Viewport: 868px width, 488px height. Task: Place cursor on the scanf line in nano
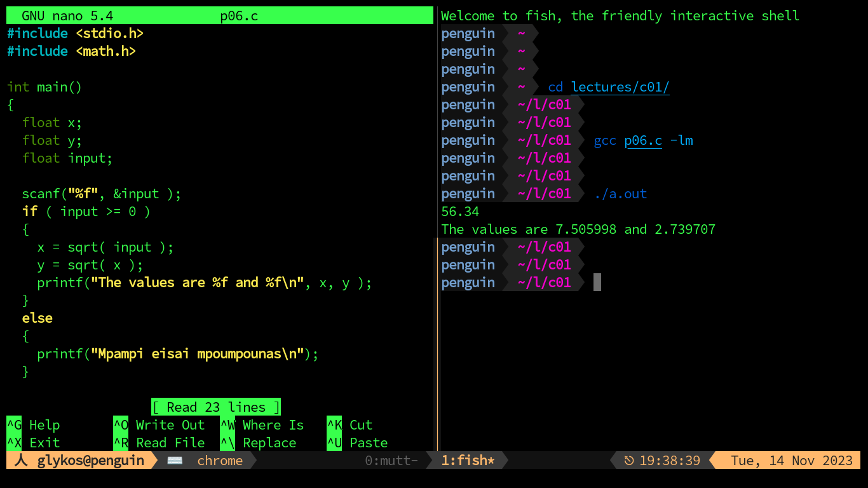[x=102, y=194]
